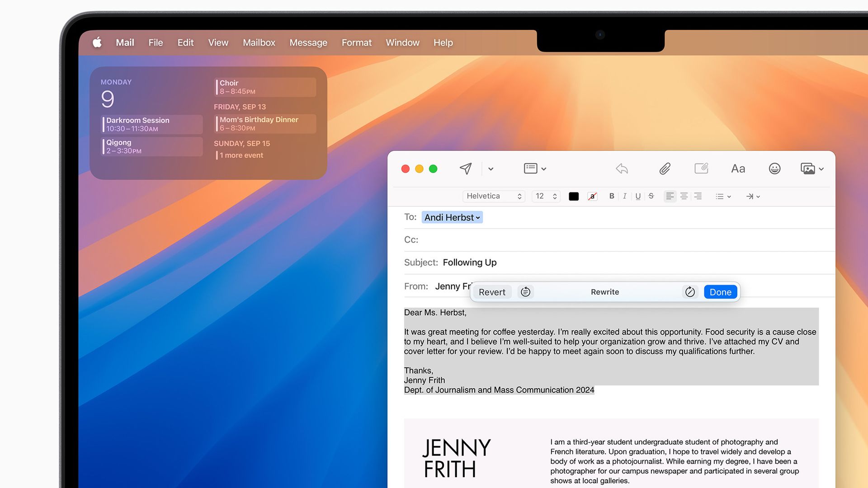Click the Aa format bar icon
The width and height of the screenshot is (868, 488).
click(738, 169)
